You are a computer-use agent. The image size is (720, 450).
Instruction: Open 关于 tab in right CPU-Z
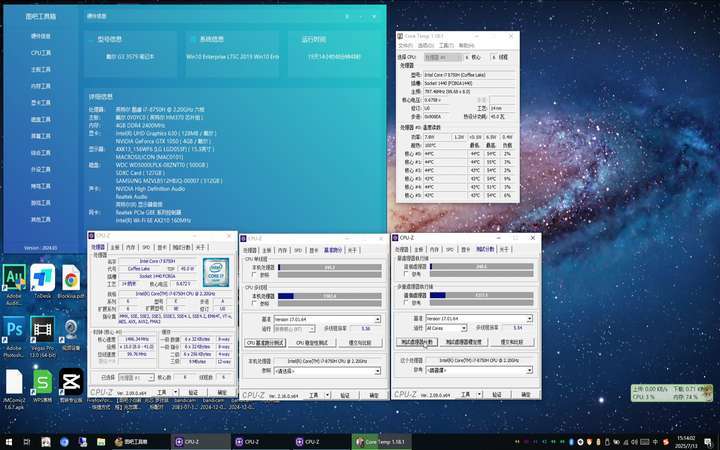coord(504,249)
